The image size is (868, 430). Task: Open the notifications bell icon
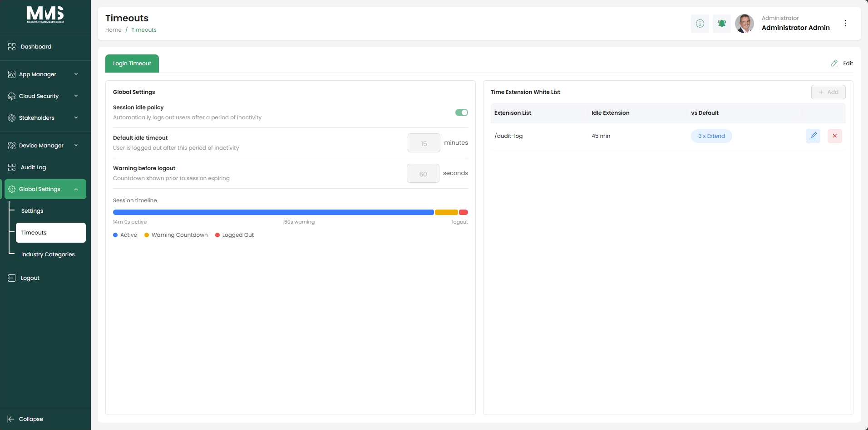(x=722, y=24)
